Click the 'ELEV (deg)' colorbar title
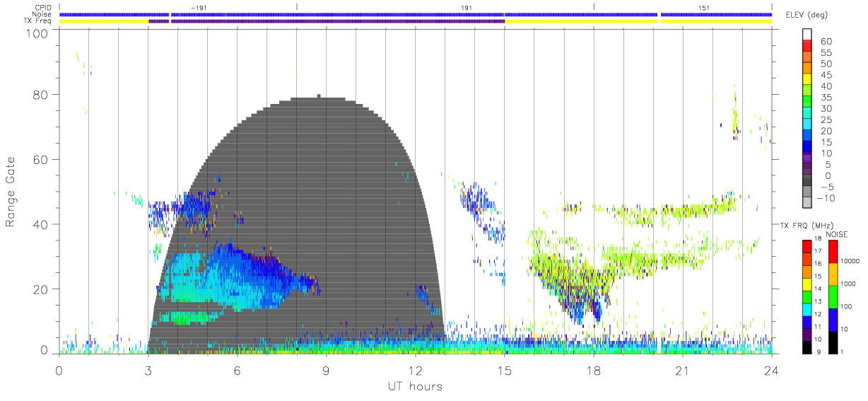Screen dimensions: 868x401 (809, 16)
